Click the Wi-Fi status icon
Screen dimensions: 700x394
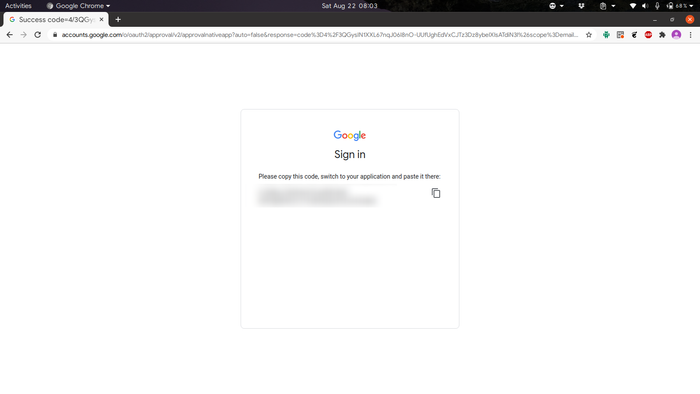click(633, 6)
